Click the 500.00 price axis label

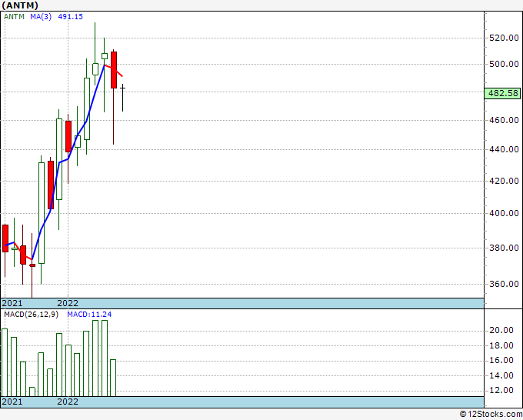(x=504, y=64)
